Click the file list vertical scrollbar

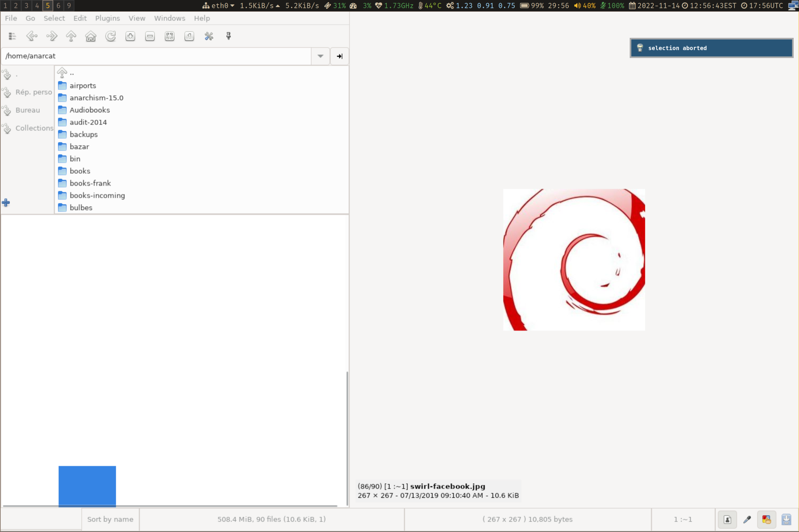click(347, 438)
